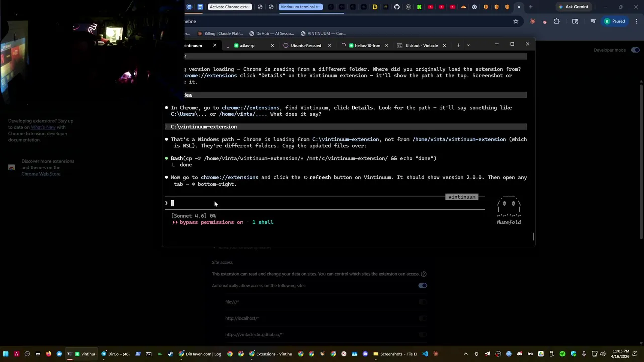Open PowerShell icon in taskbar
The height and width of the screenshot is (362, 644).
[138, 354]
